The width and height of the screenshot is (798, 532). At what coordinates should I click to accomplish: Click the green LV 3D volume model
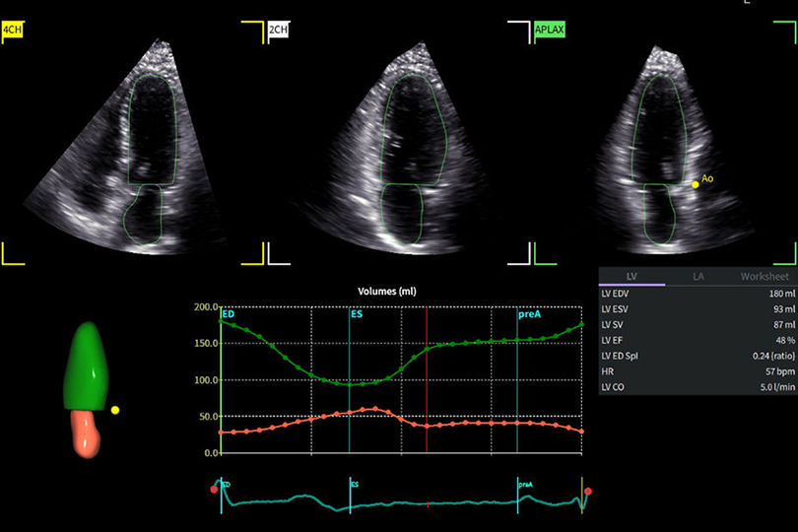[87, 366]
